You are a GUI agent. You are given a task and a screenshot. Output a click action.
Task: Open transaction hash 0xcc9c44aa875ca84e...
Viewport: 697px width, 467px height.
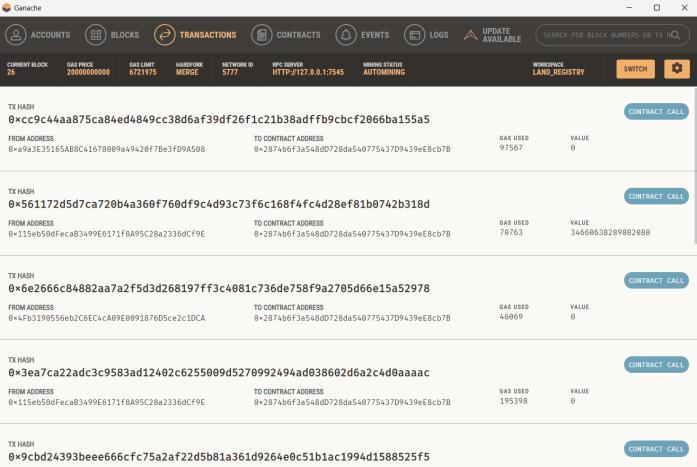[x=219, y=120]
